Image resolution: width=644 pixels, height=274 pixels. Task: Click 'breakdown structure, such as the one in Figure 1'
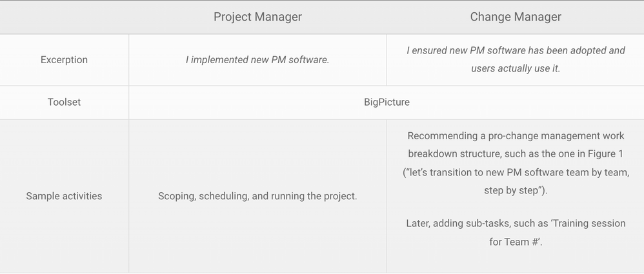[516, 154]
